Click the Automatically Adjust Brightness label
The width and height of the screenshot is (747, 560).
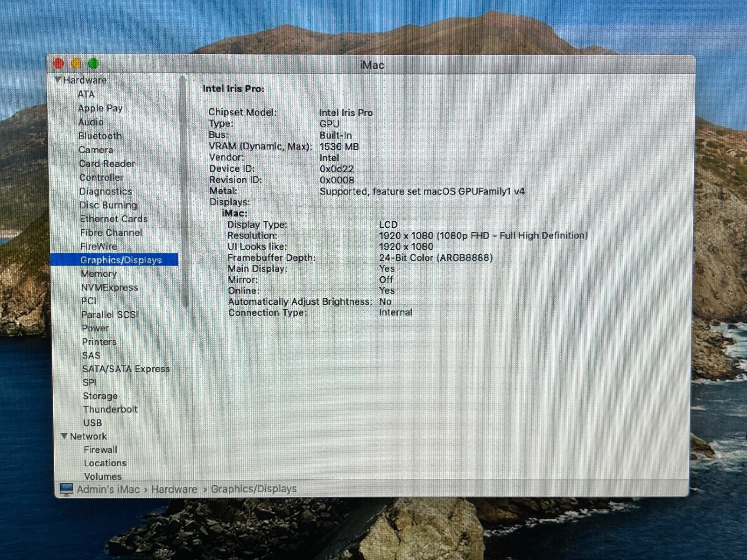pyautogui.click(x=300, y=302)
